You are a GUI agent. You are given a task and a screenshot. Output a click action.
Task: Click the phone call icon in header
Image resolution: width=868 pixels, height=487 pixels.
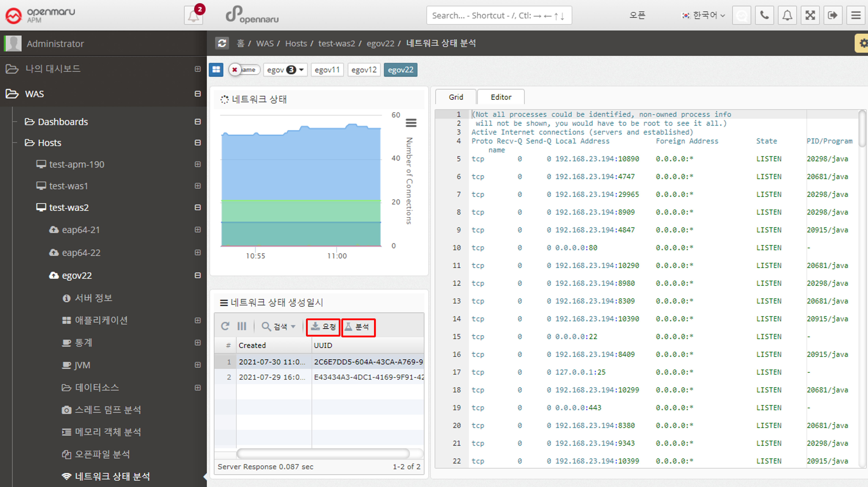tap(764, 16)
